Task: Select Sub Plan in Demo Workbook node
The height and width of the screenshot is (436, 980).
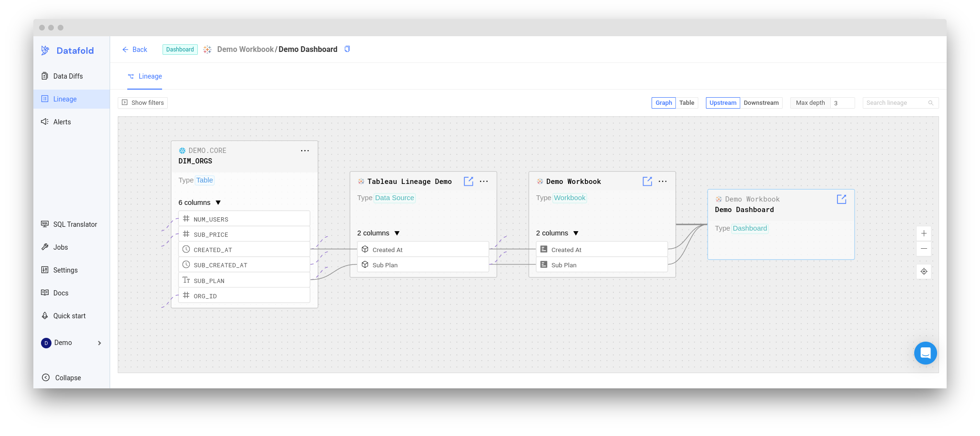Action: (x=602, y=264)
